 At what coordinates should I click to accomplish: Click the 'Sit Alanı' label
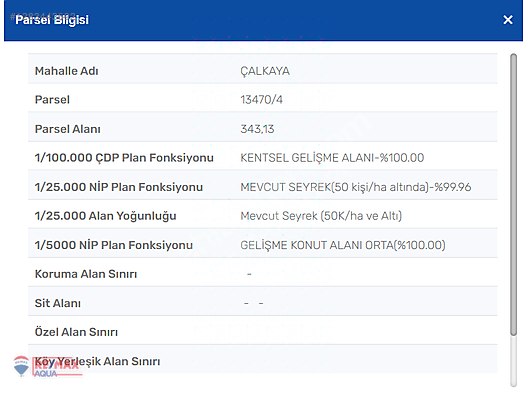click(x=58, y=303)
